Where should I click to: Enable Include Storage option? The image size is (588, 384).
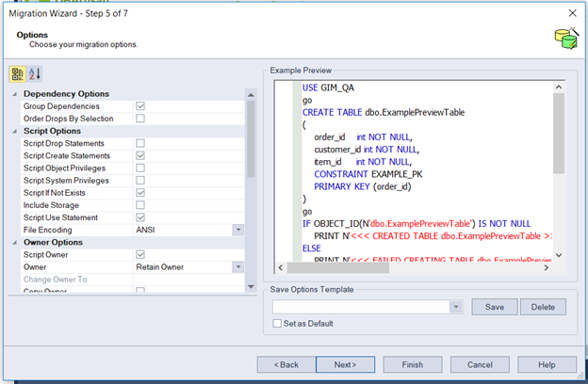click(140, 205)
